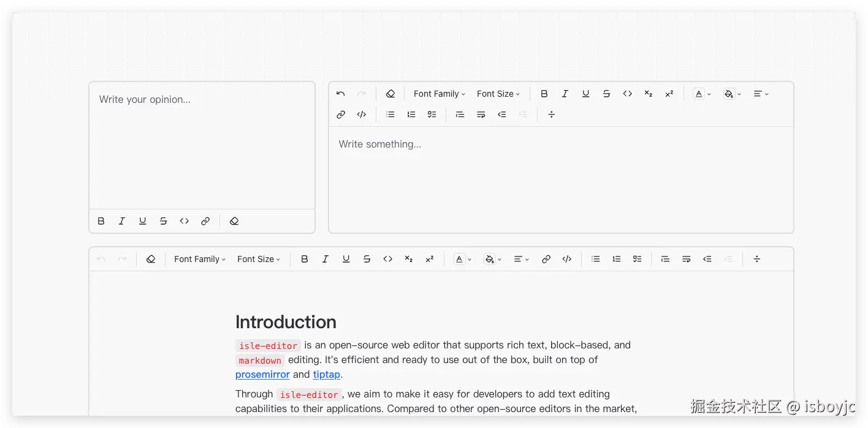868x428 pixels.
Task: Select the superscript icon
Action: 669,93
